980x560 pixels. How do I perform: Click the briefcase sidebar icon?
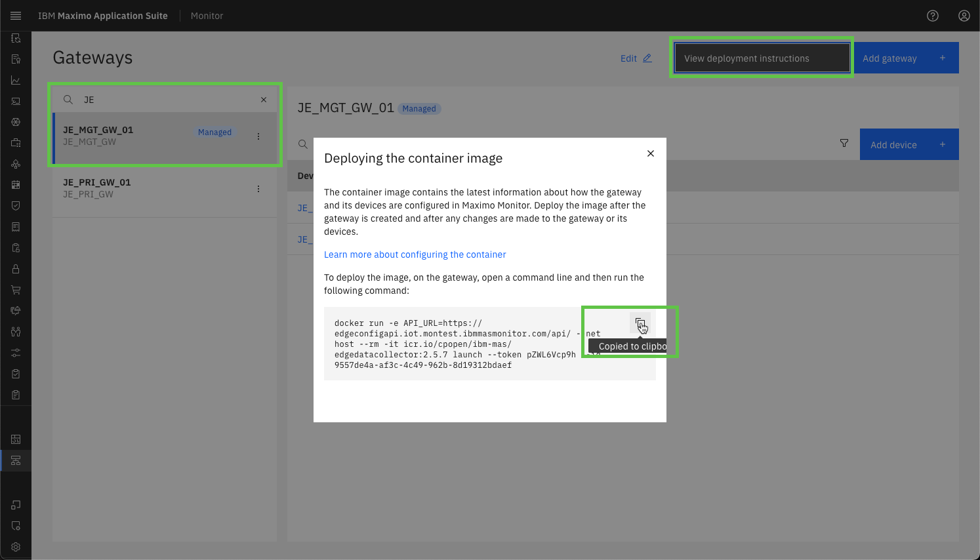(x=16, y=143)
